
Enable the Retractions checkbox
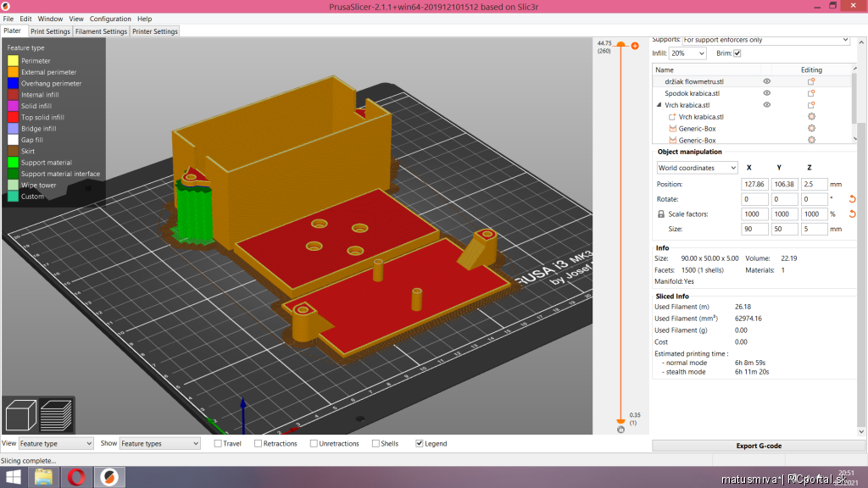tap(258, 443)
